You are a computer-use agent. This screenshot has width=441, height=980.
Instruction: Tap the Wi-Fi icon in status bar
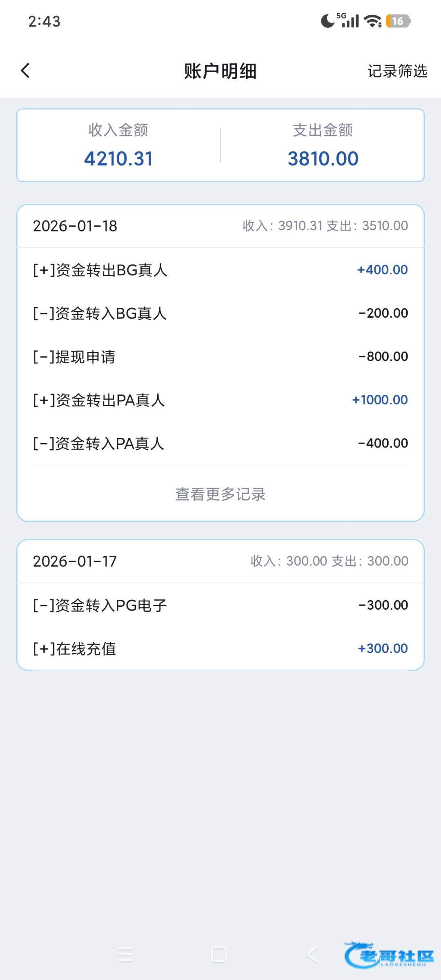372,21
